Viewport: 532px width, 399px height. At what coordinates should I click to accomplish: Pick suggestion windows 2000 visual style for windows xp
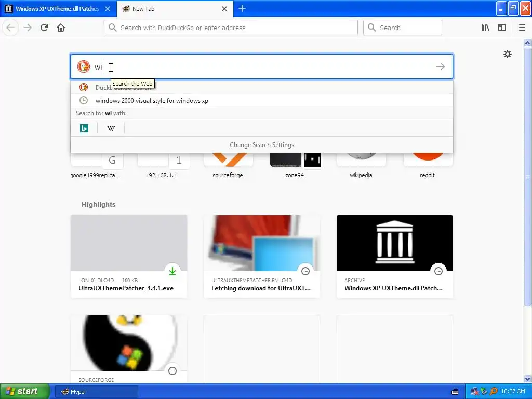click(x=262, y=100)
